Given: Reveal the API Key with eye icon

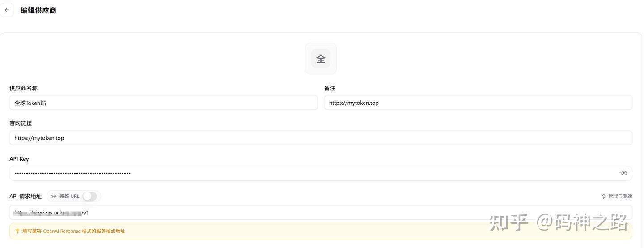Looking at the screenshot, I should (x=624, y=173).
